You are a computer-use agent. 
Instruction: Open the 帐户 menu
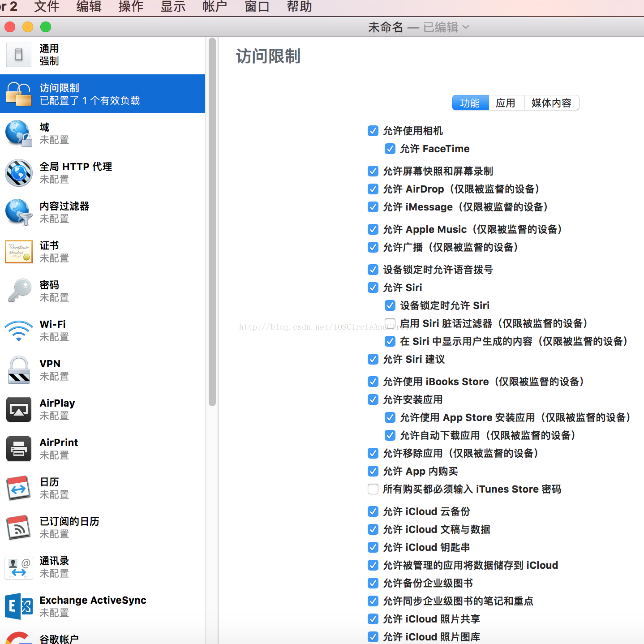(x=215, y=7)
